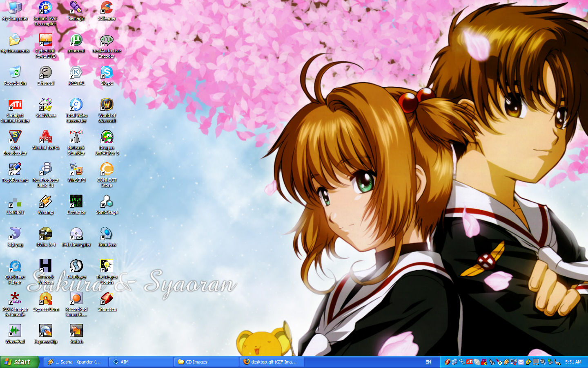The height and width of the screenshot is (368, 588).
Task: Select the Recycle Bin icon
Action: [15, 73]
